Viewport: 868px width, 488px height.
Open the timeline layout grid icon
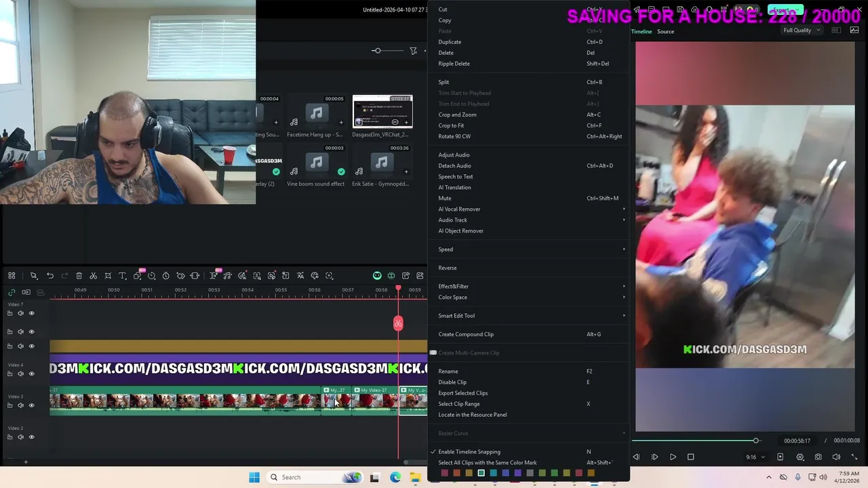12,276
